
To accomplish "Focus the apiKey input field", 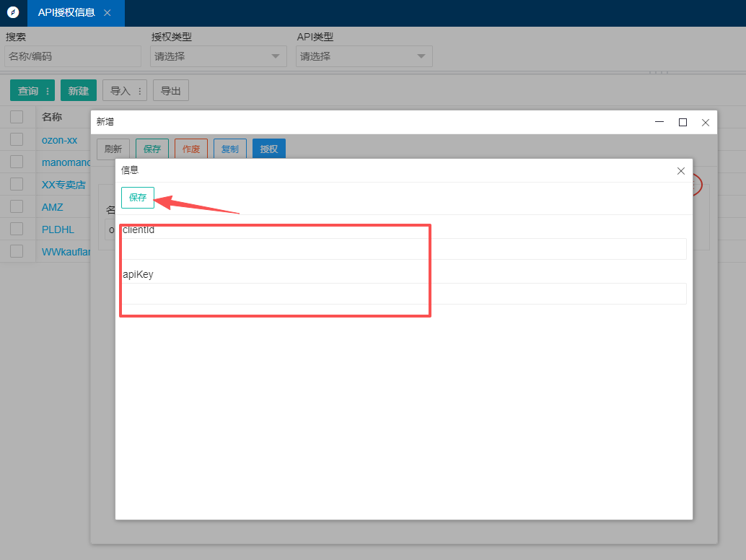I will point(404,294).
